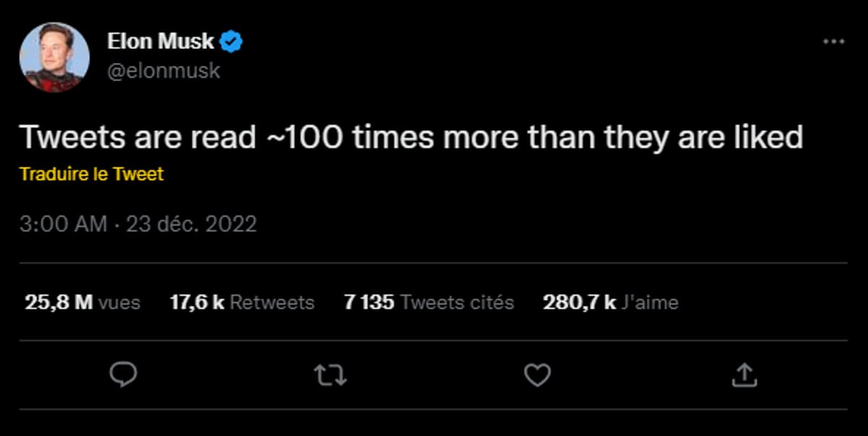Show the 7 135 Tweets cités

(x=429, y=302)
